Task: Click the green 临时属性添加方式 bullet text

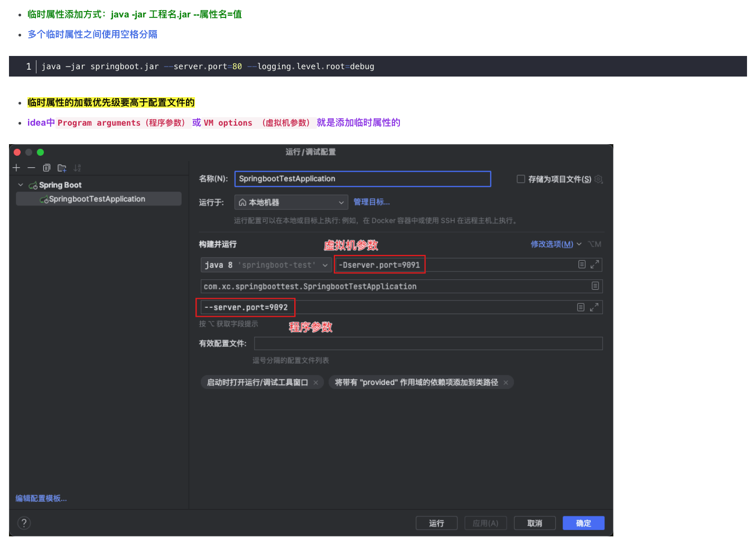Action: (x=135, y=14)
